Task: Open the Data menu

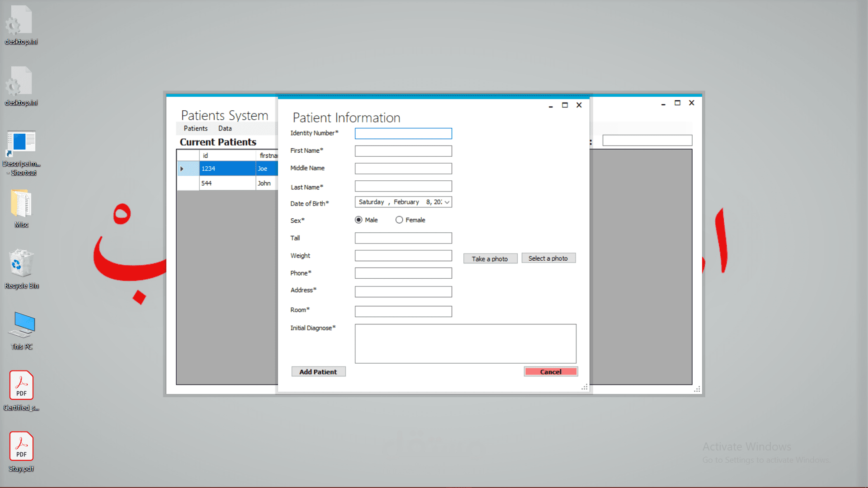Action: pyautogui.click(x=225, y=129)
